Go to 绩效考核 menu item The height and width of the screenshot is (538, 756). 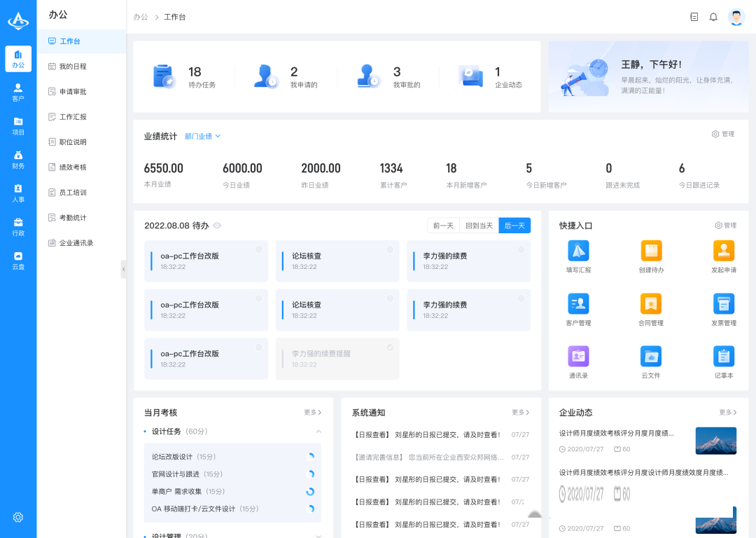point(72,167)
